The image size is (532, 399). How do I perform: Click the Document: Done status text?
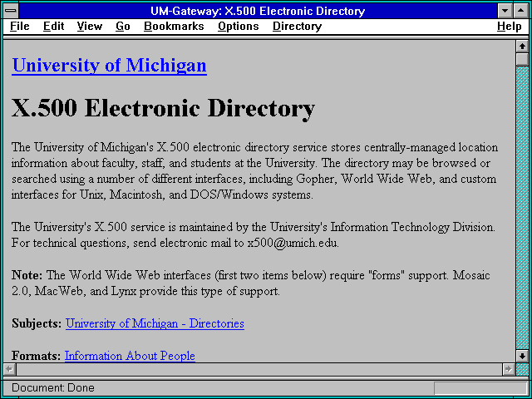point(53,387)
